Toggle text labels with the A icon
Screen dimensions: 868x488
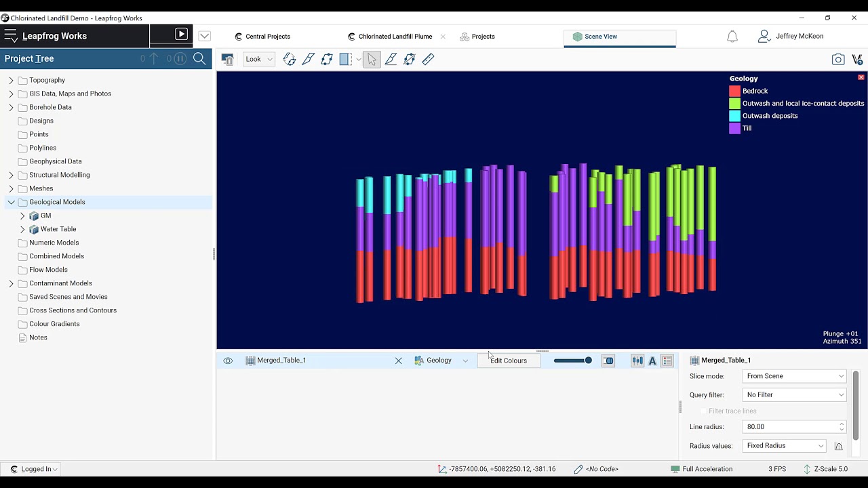(x=652, y=361)
